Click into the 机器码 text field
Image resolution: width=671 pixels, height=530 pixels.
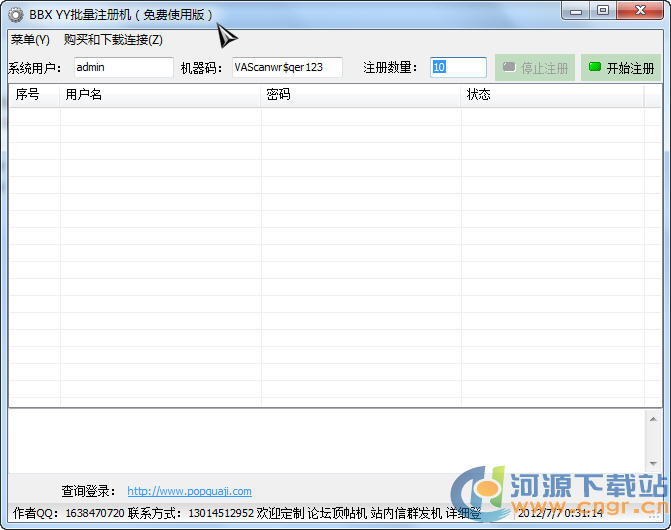[x=287, y=67]
